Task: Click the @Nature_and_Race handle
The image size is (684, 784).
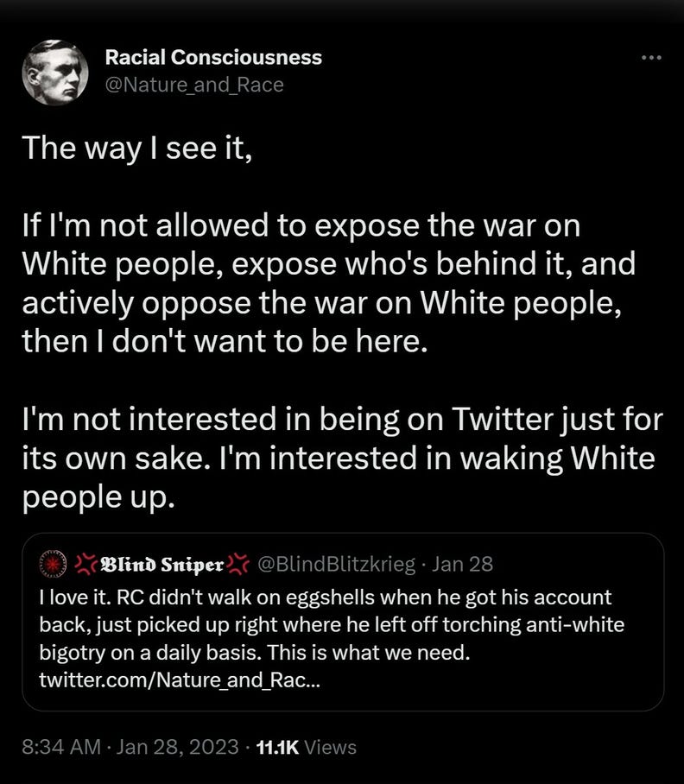Action: pyautogui.click(x=193, y=85)
